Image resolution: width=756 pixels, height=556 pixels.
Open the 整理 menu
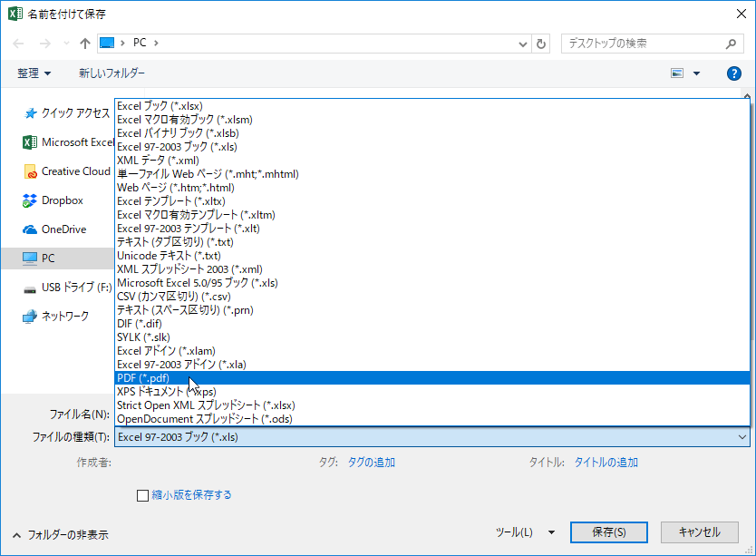[34, 73]
